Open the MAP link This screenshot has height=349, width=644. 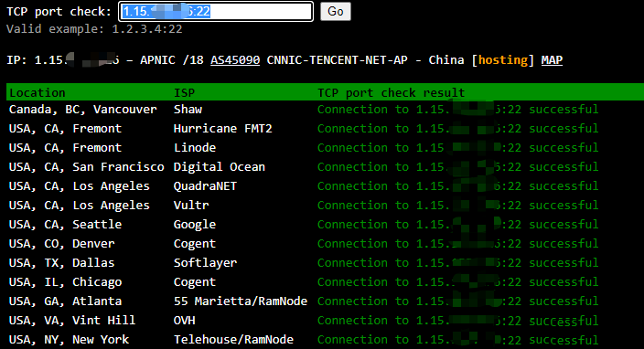(x=552, y=60)
